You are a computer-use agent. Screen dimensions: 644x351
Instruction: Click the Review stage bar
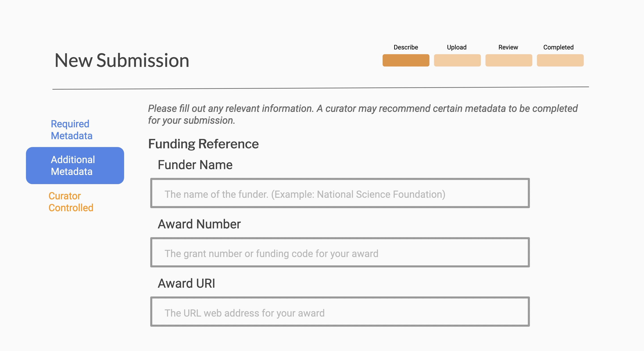click(x=508, y=60)
